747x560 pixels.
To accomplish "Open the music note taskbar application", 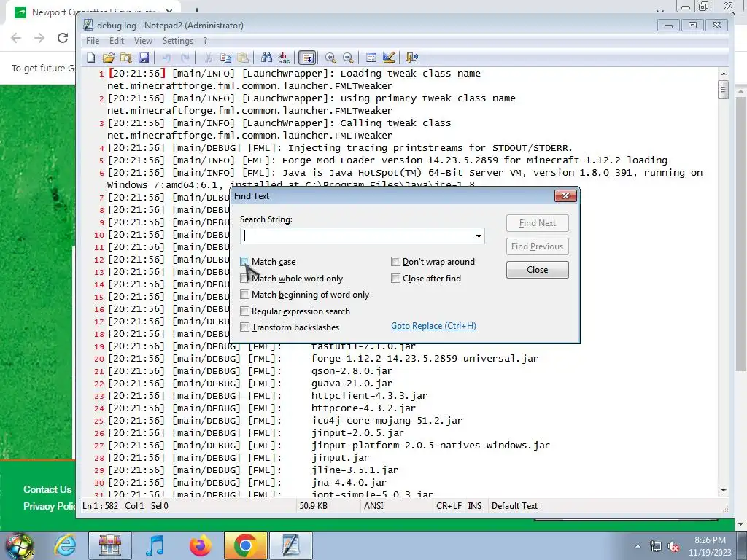I will pos(155,545).
